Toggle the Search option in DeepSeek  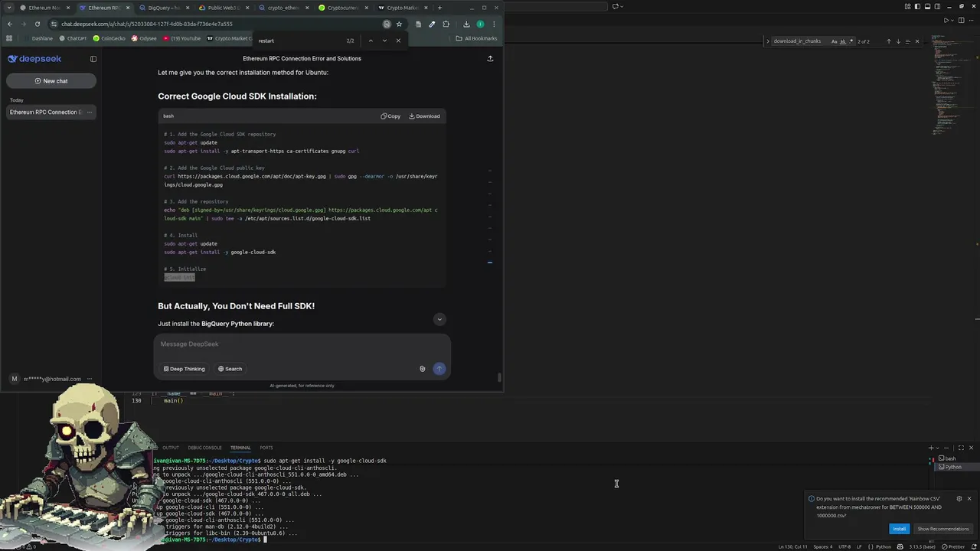[x=230, y=369]
